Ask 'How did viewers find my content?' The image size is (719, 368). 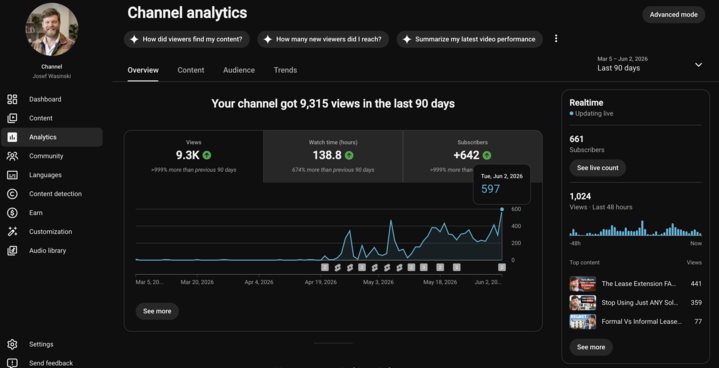point(187,39)
